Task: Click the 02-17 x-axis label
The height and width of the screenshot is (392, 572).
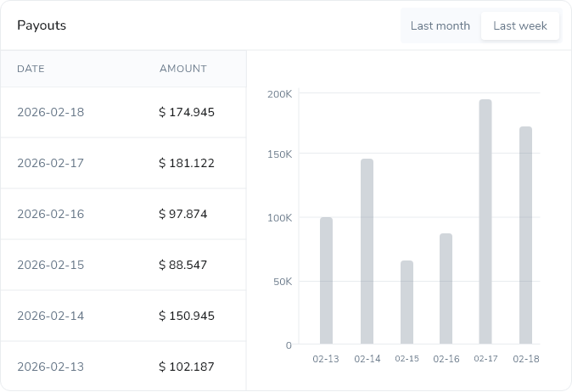Action: pos(485,359)
